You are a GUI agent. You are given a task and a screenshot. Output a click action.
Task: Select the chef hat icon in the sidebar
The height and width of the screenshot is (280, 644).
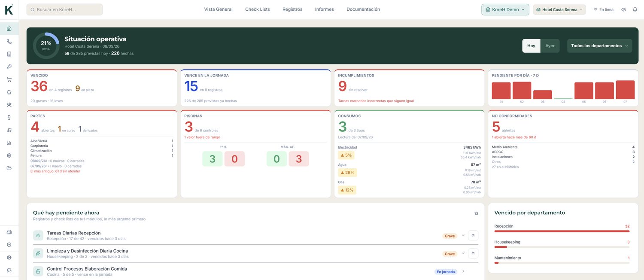pos(9,92)
